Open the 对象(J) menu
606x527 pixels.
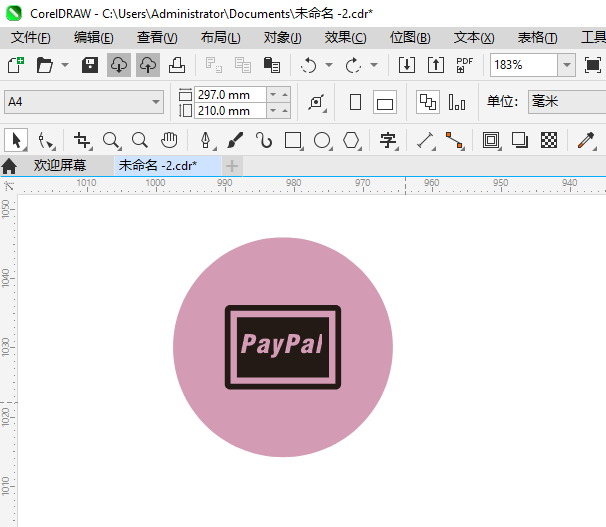(283, 37)
